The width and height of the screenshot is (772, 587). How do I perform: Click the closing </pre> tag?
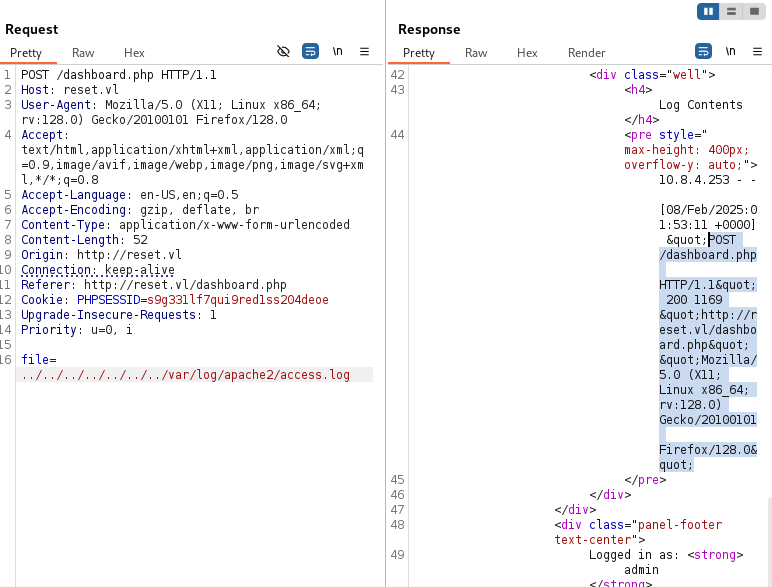pos(645,480)
